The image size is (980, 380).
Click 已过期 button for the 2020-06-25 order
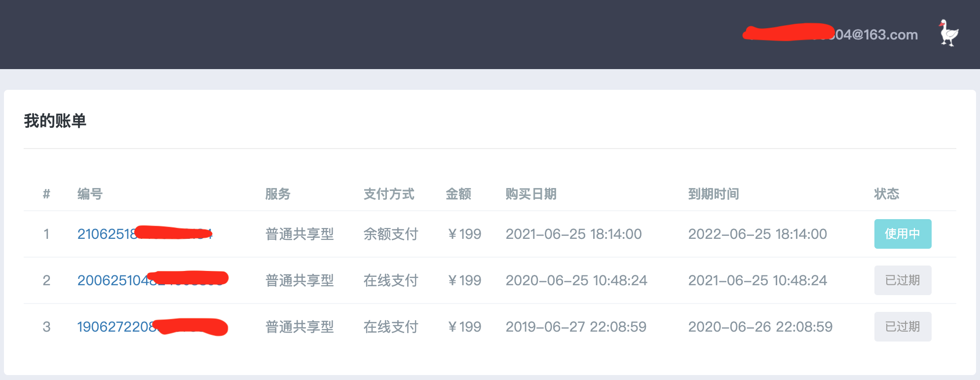903,280
